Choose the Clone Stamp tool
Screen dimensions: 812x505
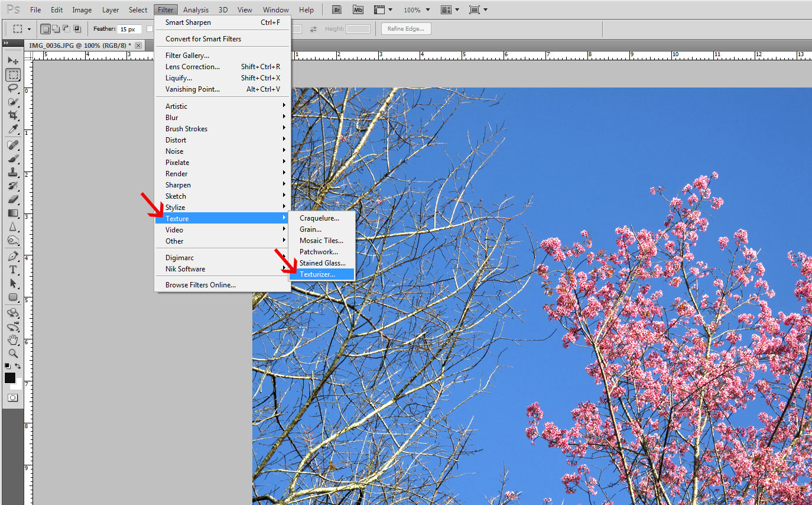(x=13, y=172)
